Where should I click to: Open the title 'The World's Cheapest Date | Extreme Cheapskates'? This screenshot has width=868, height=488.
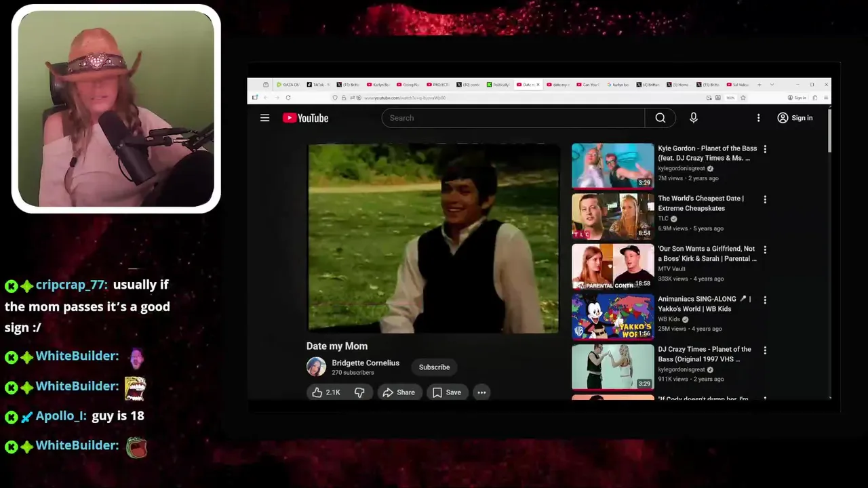click(x=701, y=203)
